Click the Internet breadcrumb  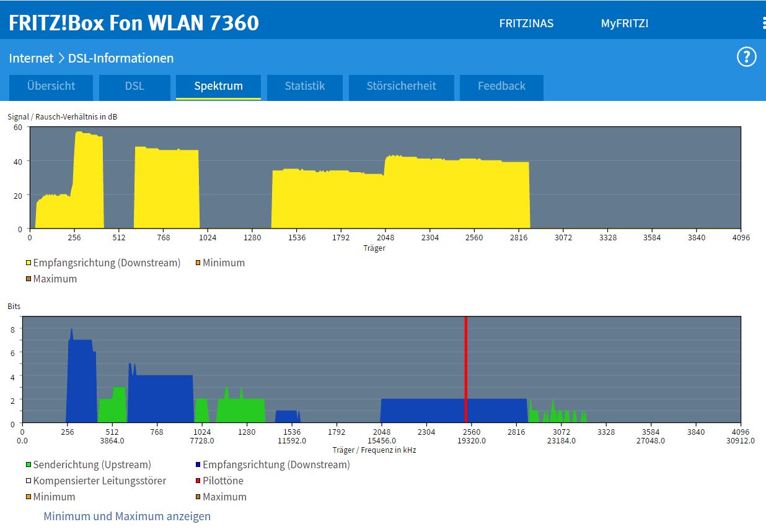31,58
